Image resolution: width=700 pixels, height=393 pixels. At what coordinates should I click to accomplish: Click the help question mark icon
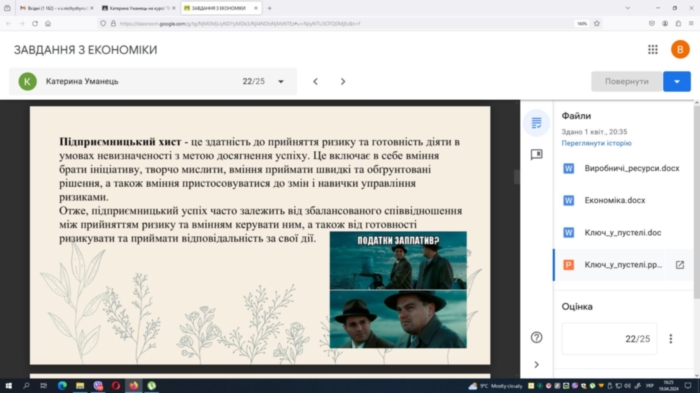click(x=536, y=337)
